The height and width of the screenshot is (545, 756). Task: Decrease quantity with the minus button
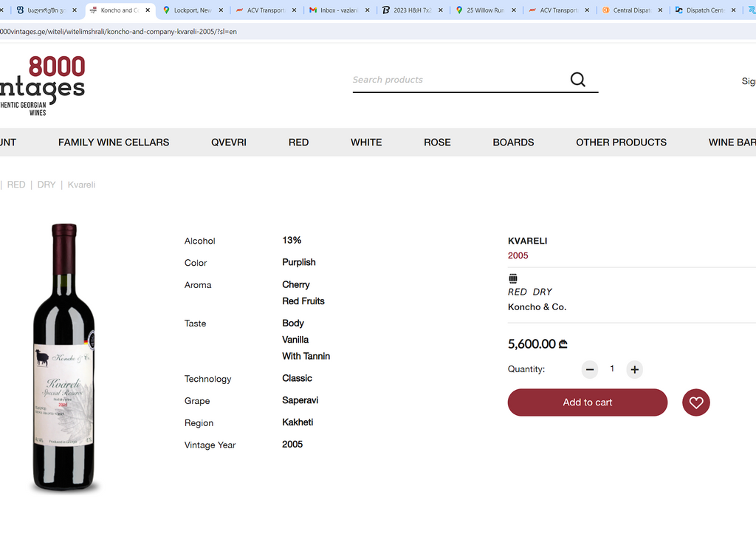pos(590,369)
